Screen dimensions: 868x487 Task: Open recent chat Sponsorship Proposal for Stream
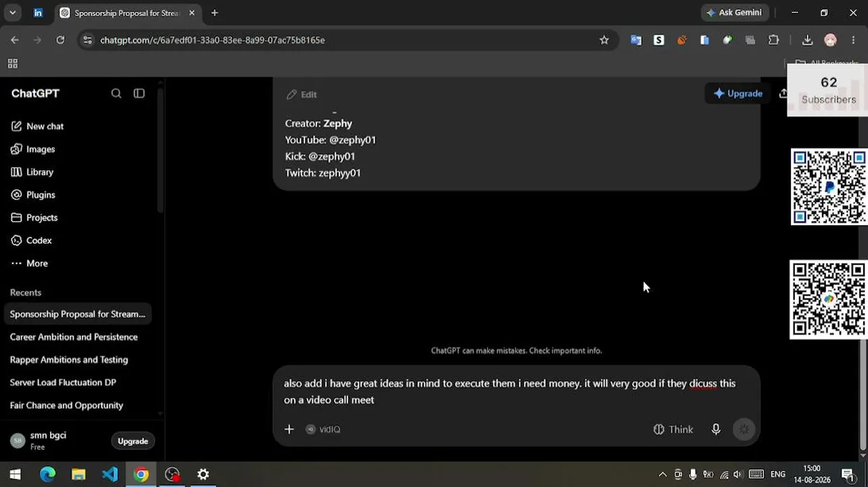pyautogui.click(x=78, y=315)
